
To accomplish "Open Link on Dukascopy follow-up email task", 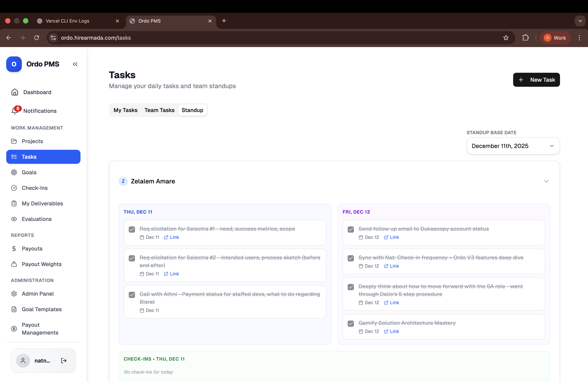I will (x=392, y=237).
